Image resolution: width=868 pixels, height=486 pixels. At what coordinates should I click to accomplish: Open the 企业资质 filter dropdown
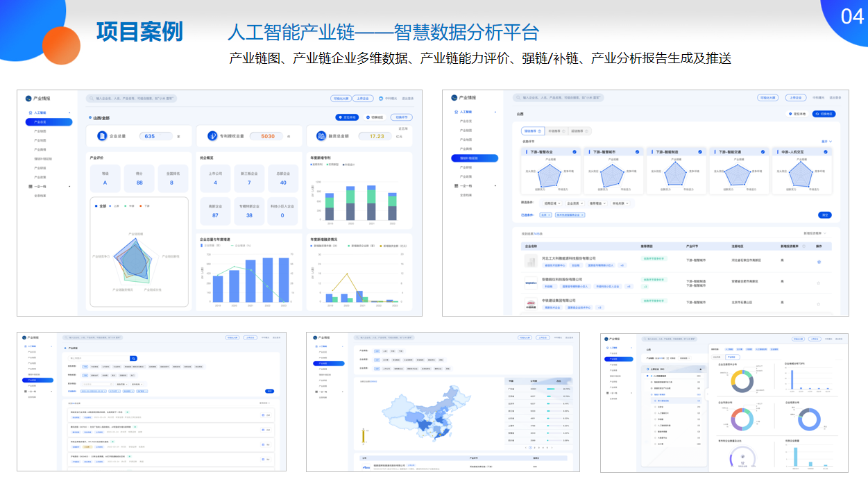575,203
